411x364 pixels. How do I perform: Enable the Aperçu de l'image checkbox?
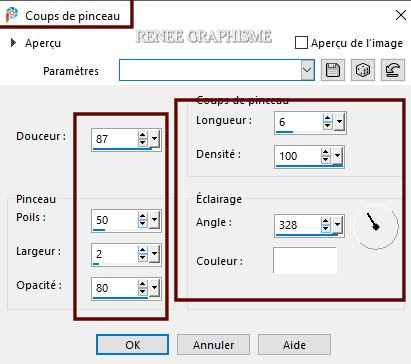tap(301, 43)
